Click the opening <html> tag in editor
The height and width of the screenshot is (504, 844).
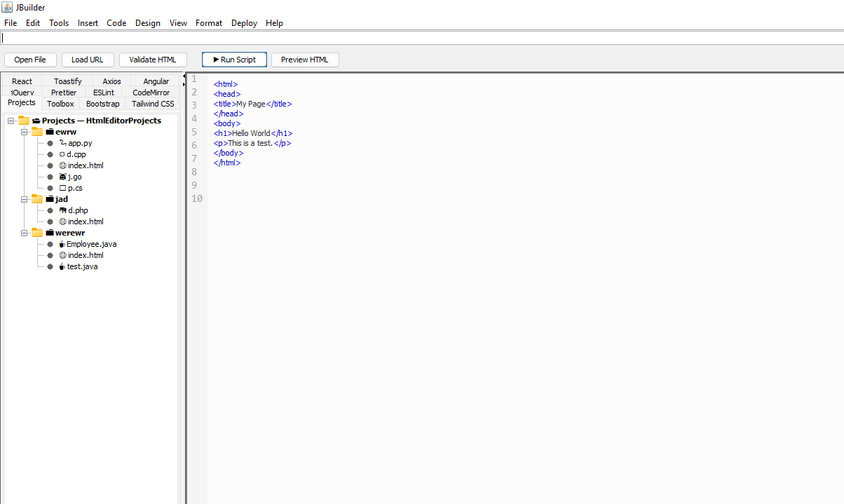[226, 84]
